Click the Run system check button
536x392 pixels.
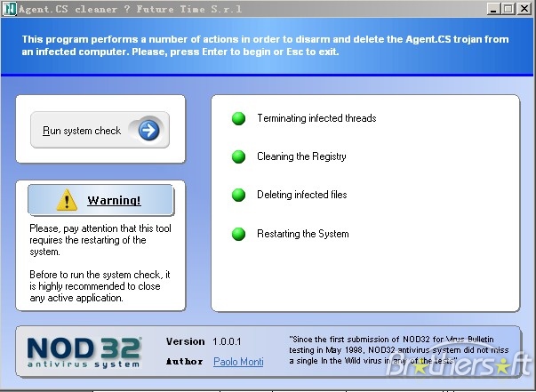coord(100,130)
